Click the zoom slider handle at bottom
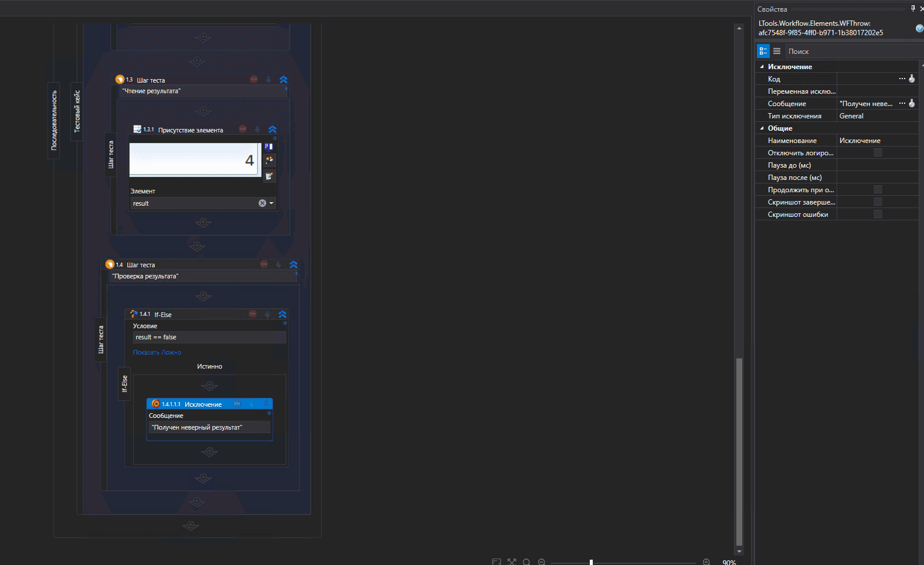 point(591,562)
